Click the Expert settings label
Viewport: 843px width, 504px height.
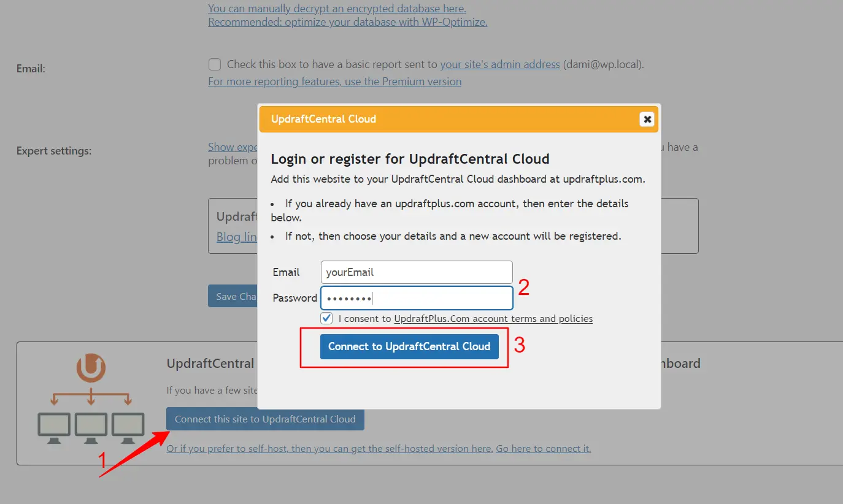click(54, 151)
